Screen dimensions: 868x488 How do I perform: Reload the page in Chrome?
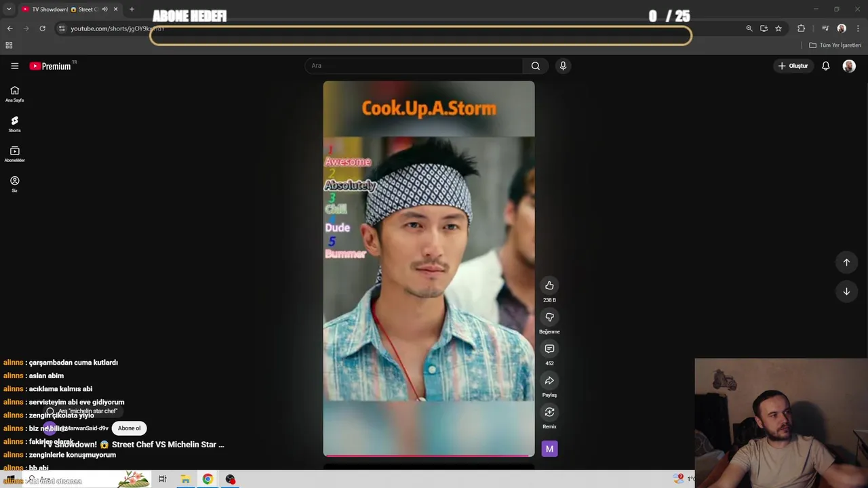42,28
